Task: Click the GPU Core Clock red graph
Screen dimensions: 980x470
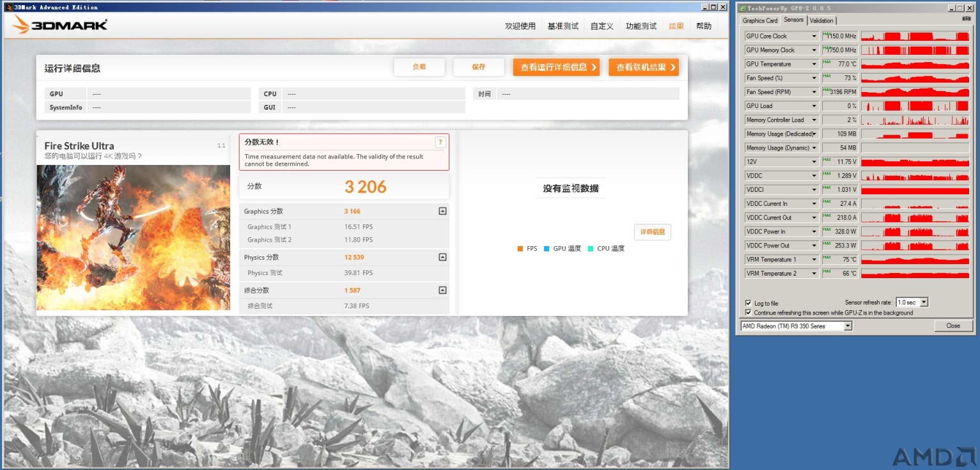Action: [915, 36]
